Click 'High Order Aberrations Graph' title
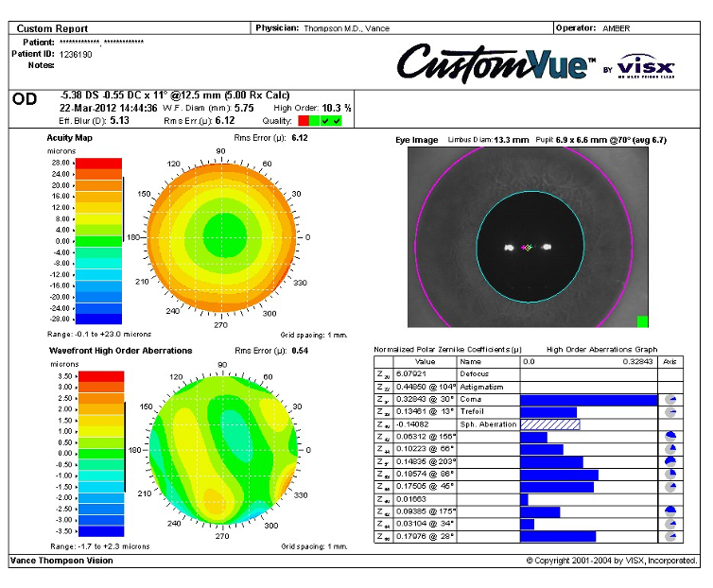This screenshot has height=588, width=713. (x=601, y=349)
